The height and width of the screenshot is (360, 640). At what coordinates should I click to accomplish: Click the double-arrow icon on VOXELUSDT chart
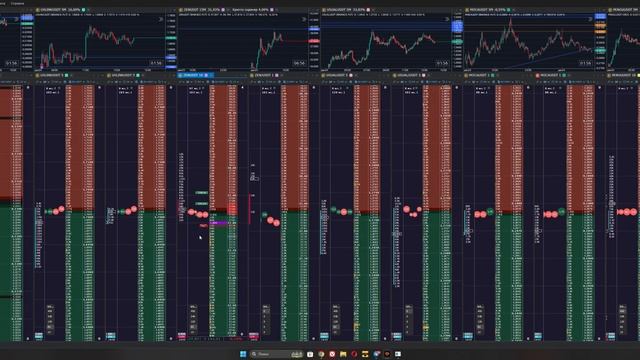(447, 19)
